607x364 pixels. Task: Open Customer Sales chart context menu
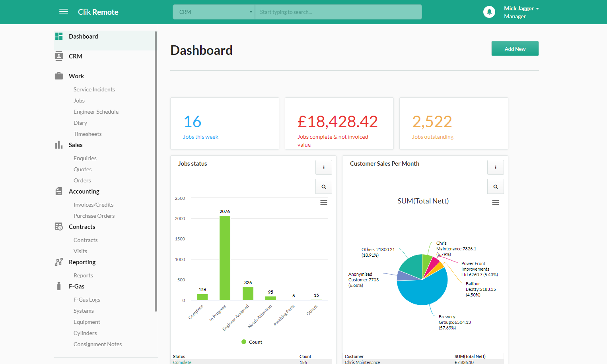click(496, 203)
